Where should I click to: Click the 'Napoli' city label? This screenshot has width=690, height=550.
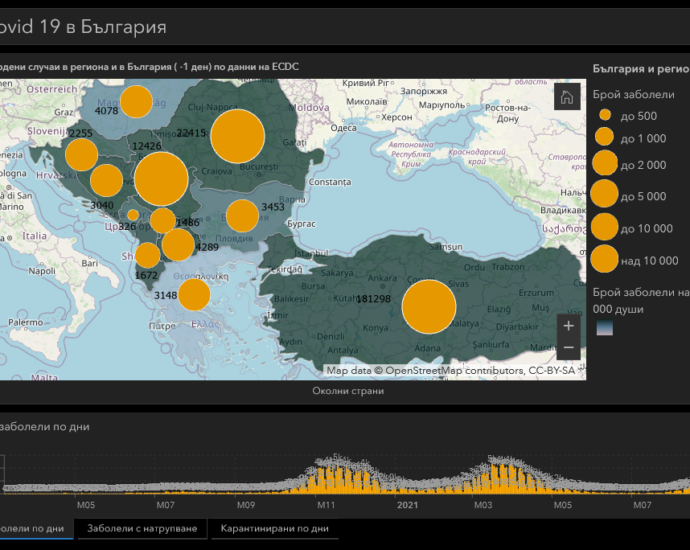click(x=42, y=271)
